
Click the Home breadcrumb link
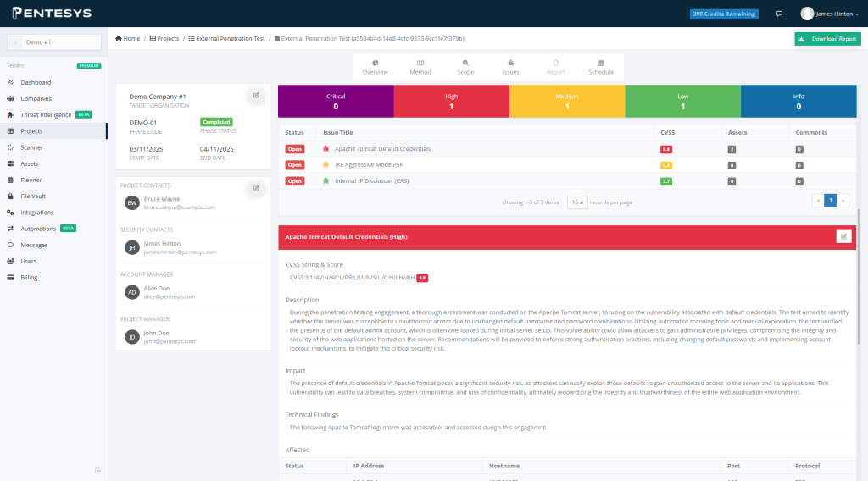pyautogui.click(x=128, y=39)
